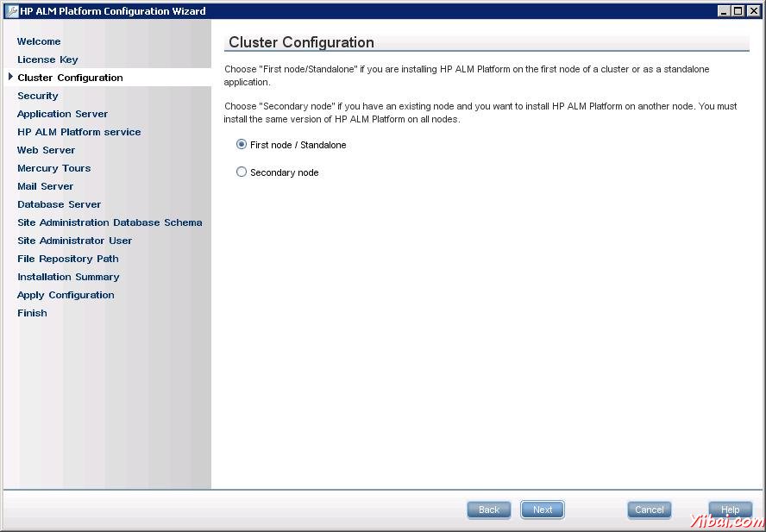
Task: Jump to the Installation Summary step
Action: pos(68,277)
